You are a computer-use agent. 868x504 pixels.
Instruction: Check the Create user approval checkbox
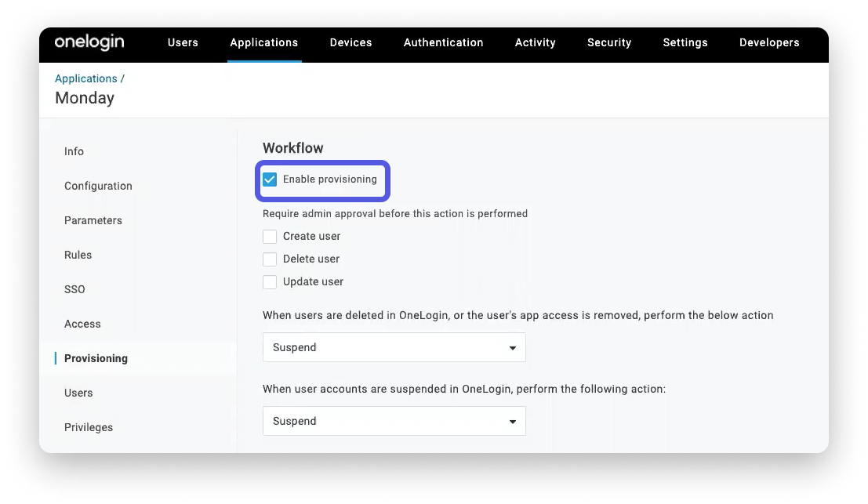point(270,236)
